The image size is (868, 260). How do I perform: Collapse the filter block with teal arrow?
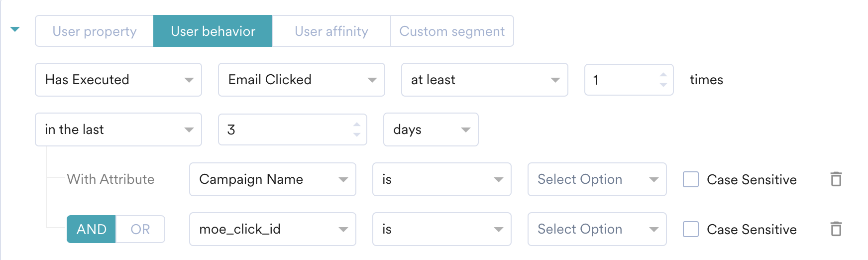(x=15, y=29)
